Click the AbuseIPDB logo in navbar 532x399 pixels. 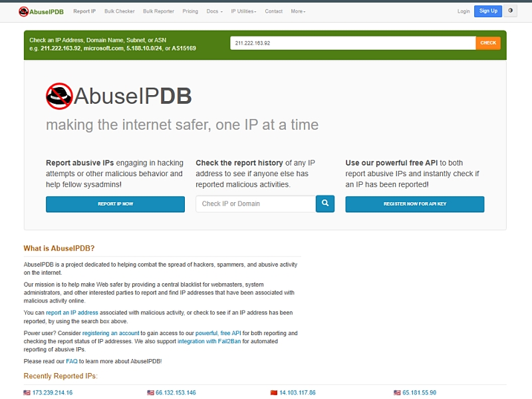[x=41, y=11]
